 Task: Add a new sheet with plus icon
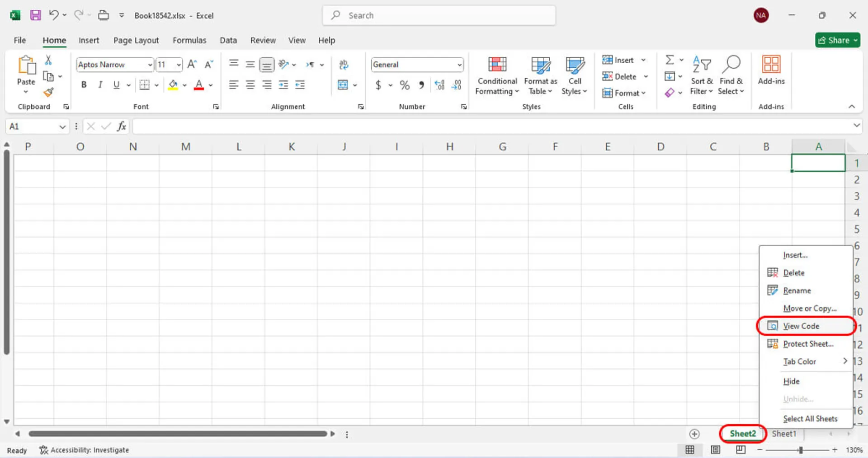(694, 434)
